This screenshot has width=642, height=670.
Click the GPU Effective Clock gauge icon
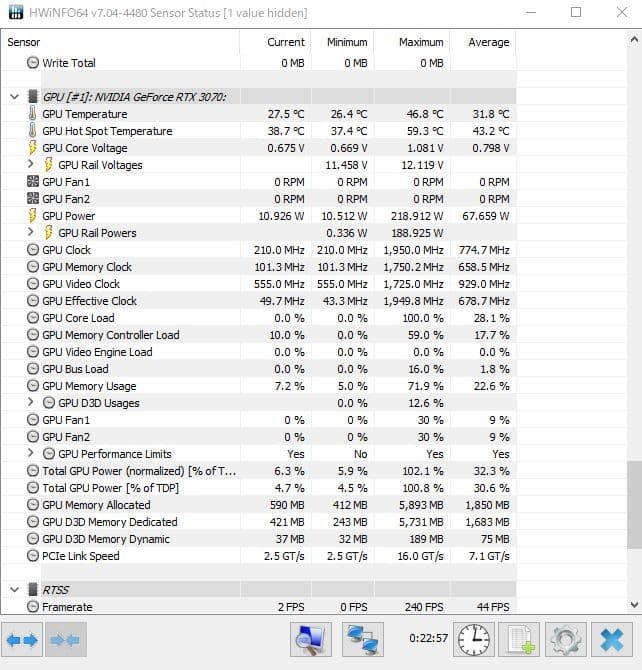(32, 301)
